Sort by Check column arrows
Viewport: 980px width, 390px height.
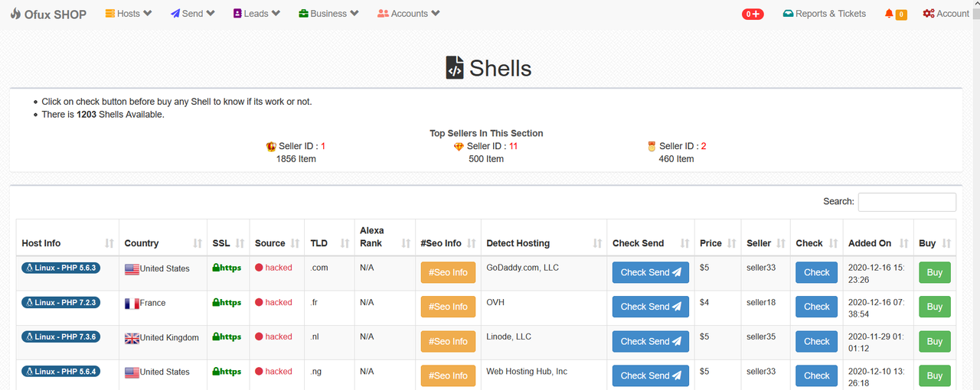[833, 243]
